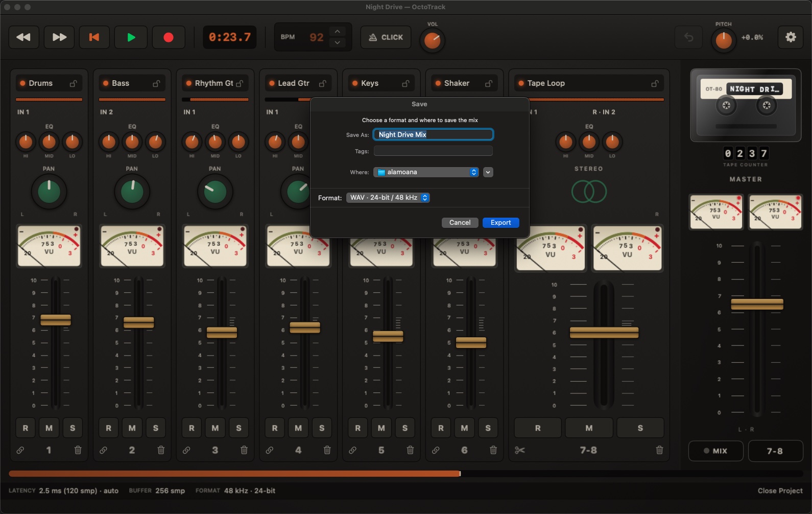Mute the Rhythm Gt track
This screenshot has width=812, height=514.
pos(215,428)
